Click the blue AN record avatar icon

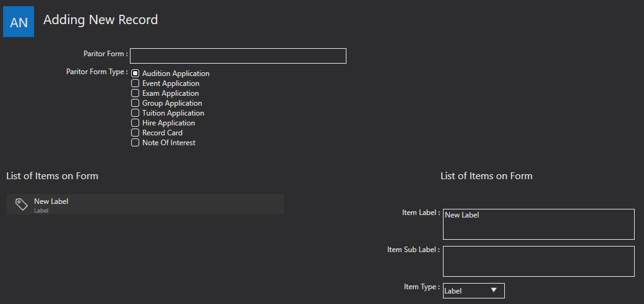[19, 22]
